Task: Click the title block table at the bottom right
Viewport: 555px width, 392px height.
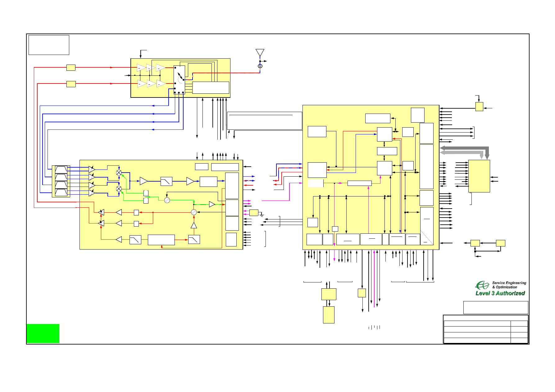Action: click(x=485, y=329)
